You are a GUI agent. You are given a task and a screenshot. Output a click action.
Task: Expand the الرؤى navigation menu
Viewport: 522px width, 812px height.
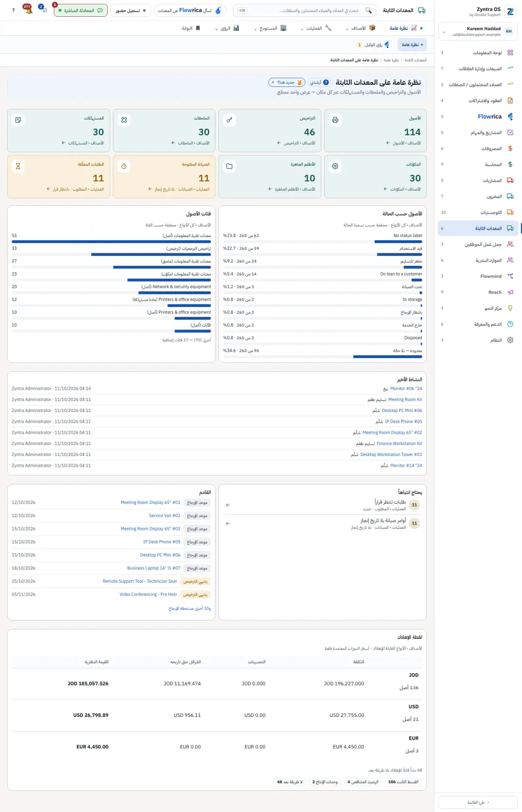(x=227, y=28)
